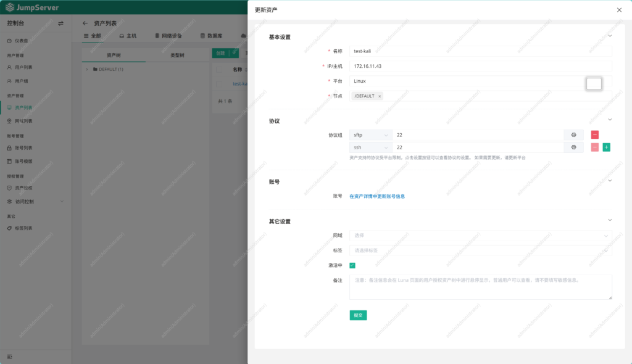This screenshot has width=632, height=364.
Task: Click the 提交 submit button
Action: coord(358,315)
